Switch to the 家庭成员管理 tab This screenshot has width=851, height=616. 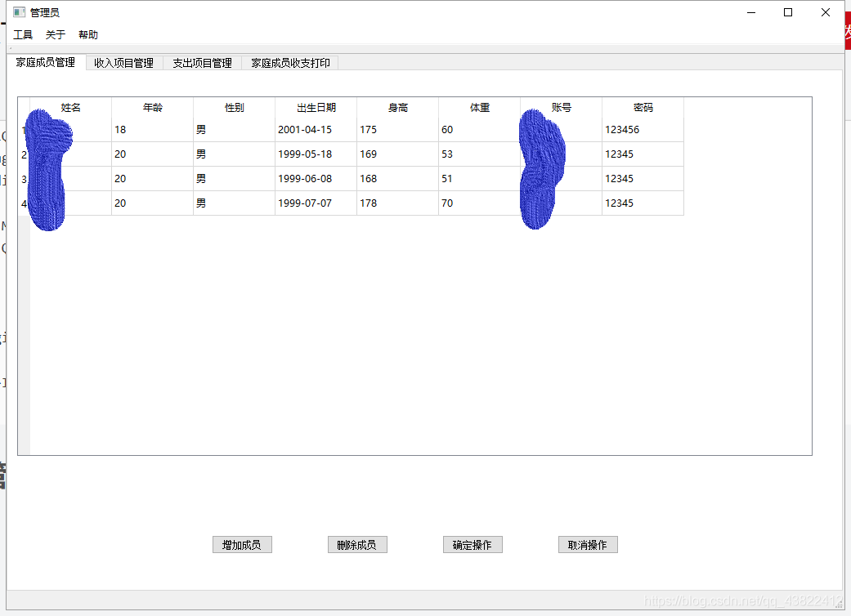[x=46, y=62]
